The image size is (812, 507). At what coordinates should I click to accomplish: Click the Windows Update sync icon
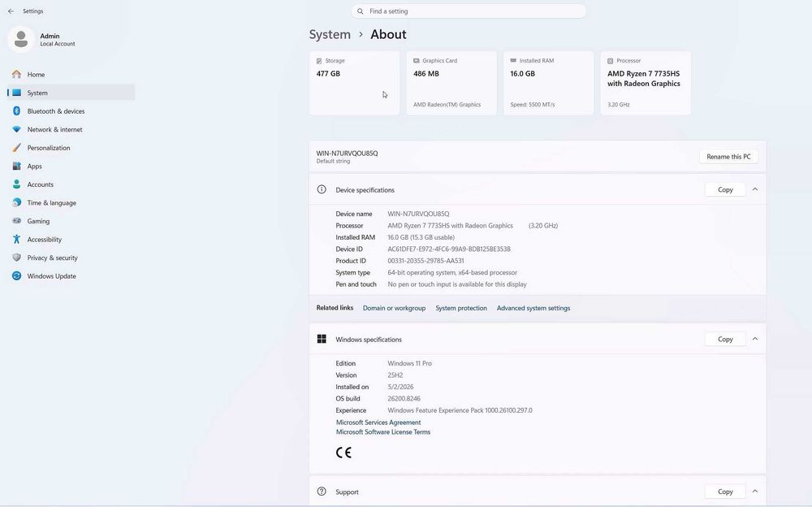pos(16,275)
